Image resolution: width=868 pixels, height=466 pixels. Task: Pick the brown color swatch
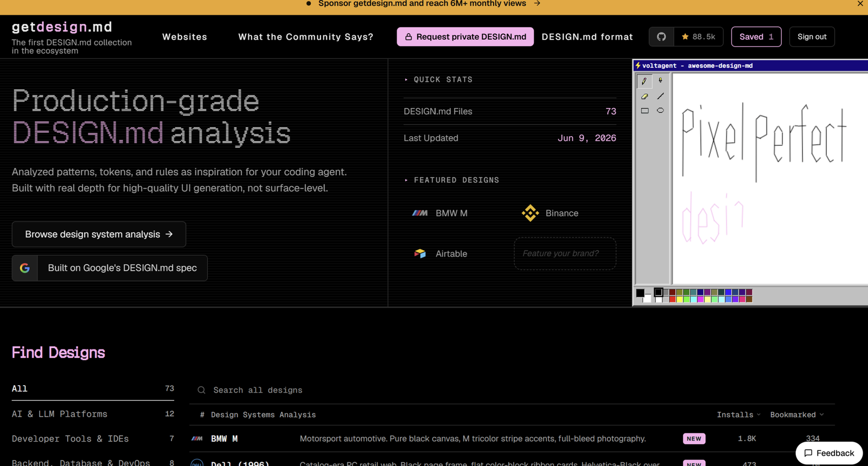click(749, 299)
